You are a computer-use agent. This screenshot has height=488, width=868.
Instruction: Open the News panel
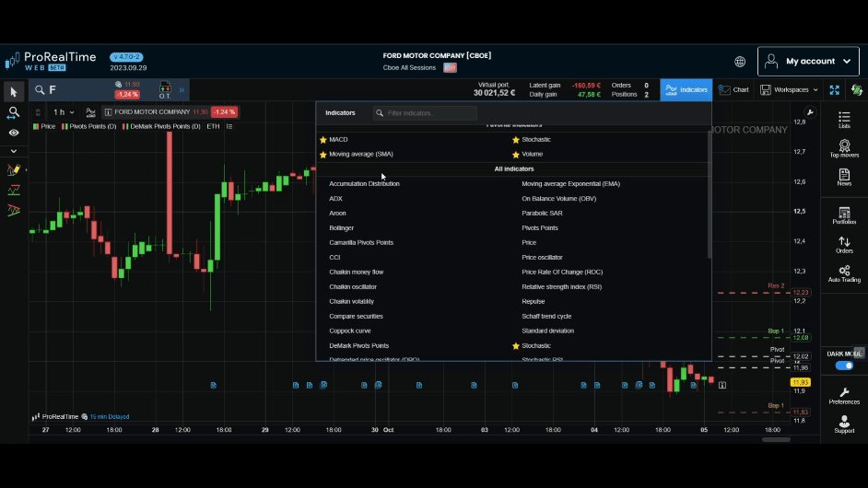pos(844,177)
